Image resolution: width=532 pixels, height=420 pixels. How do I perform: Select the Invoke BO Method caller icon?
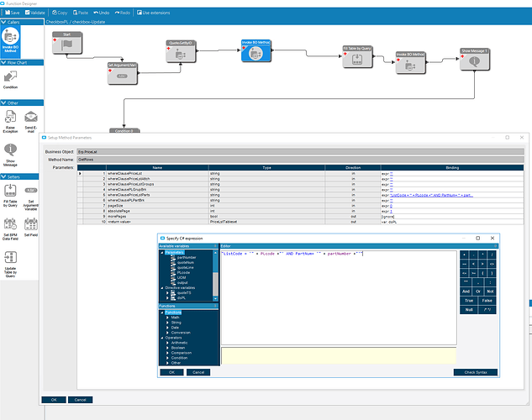[x=11, y=40]
